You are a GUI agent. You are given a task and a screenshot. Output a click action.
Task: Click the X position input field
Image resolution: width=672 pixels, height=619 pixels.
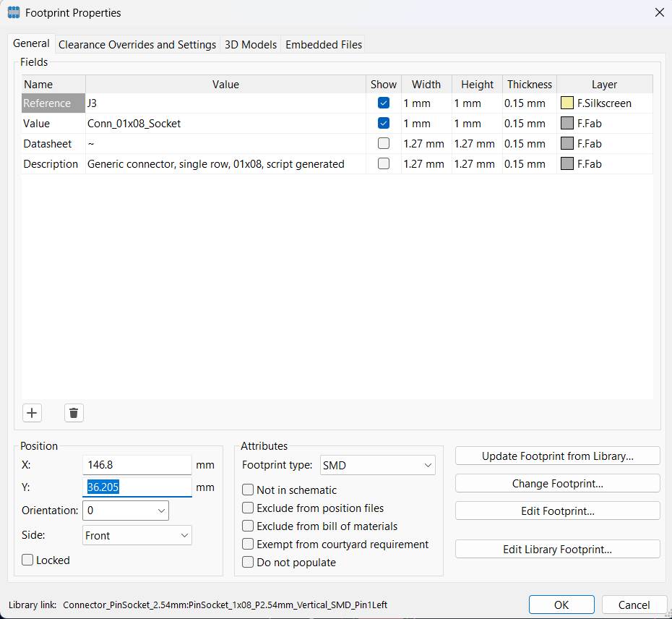pyautogui.click(x=137, y=465)
